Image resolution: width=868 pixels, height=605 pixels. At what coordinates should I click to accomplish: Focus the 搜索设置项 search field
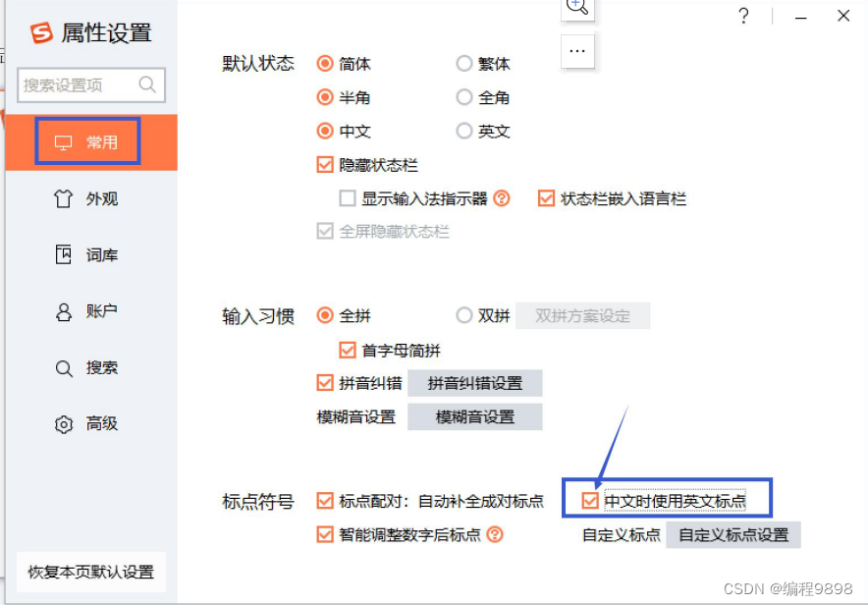[x=91, y=85]
